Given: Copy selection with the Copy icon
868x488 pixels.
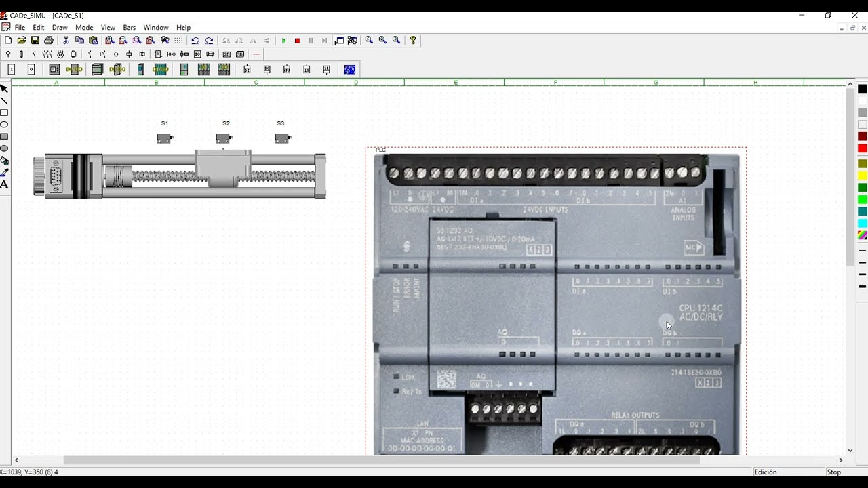Looking at the screenshot, I should point(79,41).
